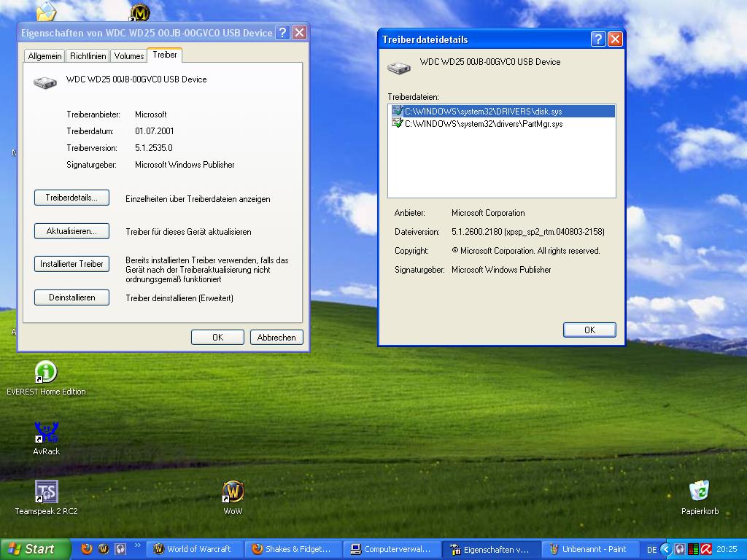Image resolution: width=747 pixels, height=560 pixels.
Task: Click the red Avira tray icon
Action: coord(706,550)
